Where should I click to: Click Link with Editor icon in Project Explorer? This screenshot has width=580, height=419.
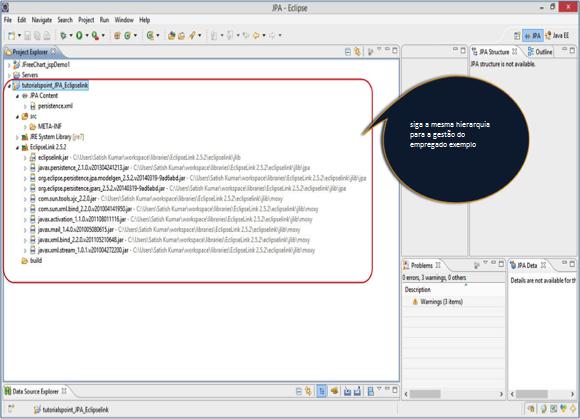pos(357,52)
